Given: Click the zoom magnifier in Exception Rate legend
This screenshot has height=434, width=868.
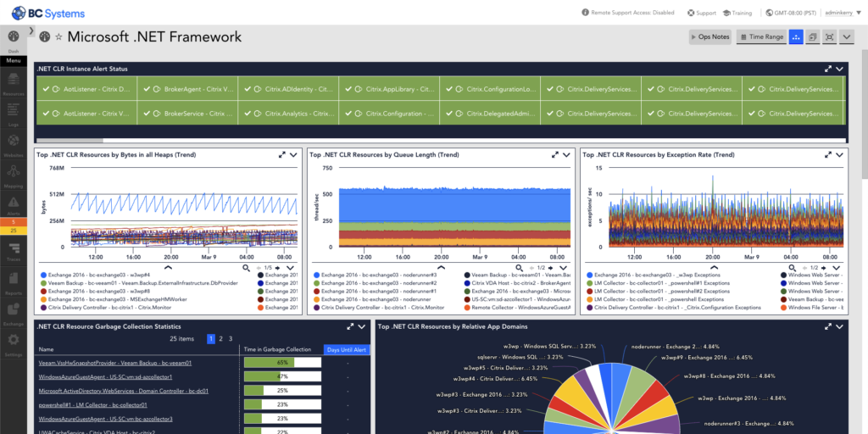Looking at the screenshot, I should (792, 267).
